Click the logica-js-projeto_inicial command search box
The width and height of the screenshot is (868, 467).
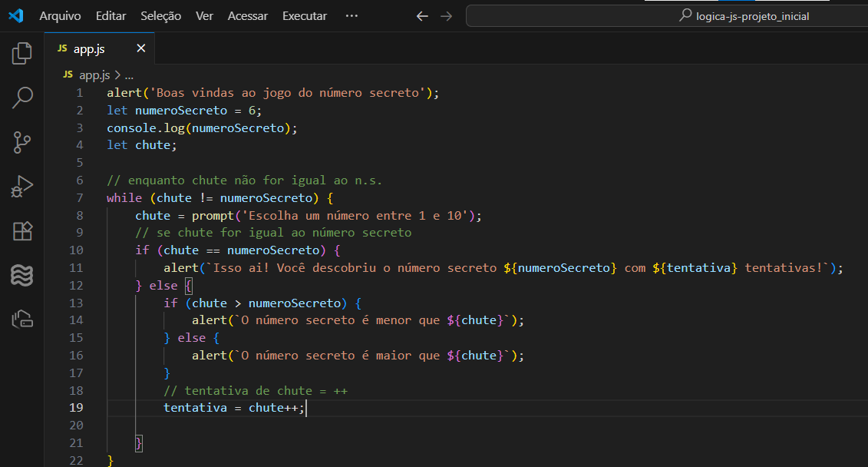[667, 16]
